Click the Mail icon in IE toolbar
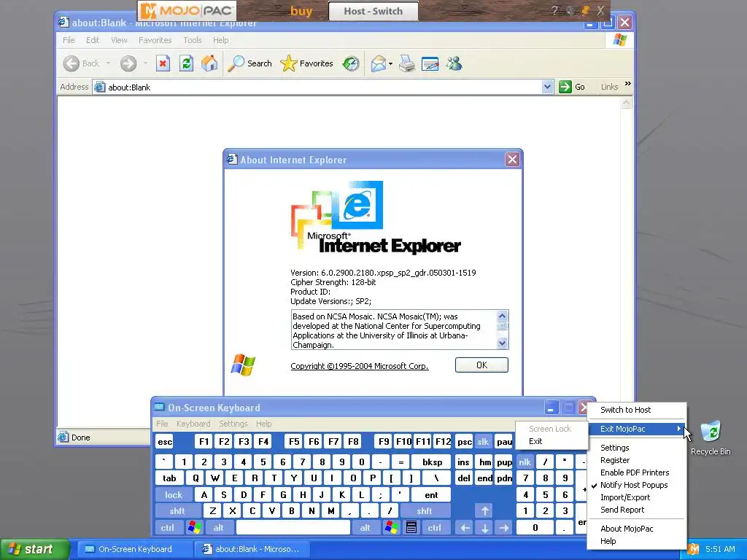747x560 pixels. tap(378, 63)
